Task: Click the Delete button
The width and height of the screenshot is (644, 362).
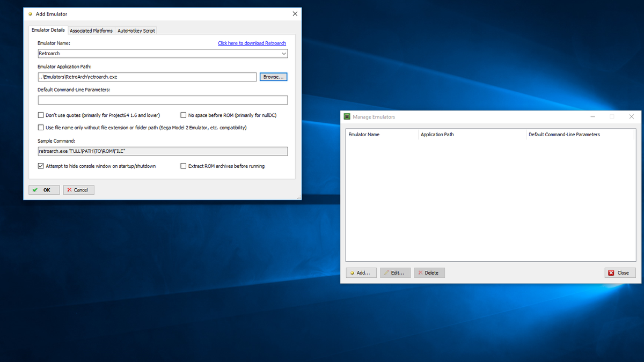Action: [429, 272]
